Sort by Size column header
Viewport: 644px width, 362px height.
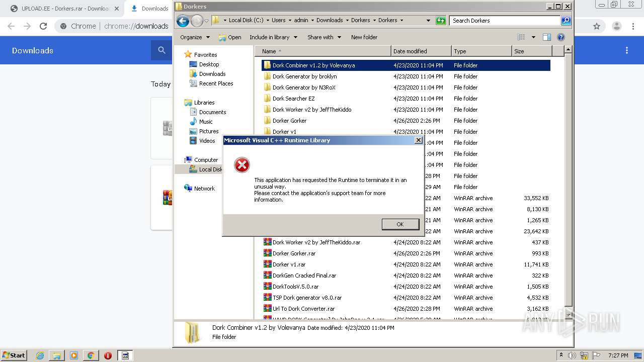point(532,51)
